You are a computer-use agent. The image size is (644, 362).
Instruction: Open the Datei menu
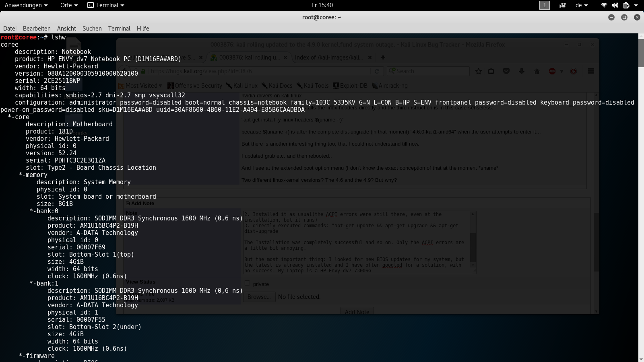(x=10, y=29)
